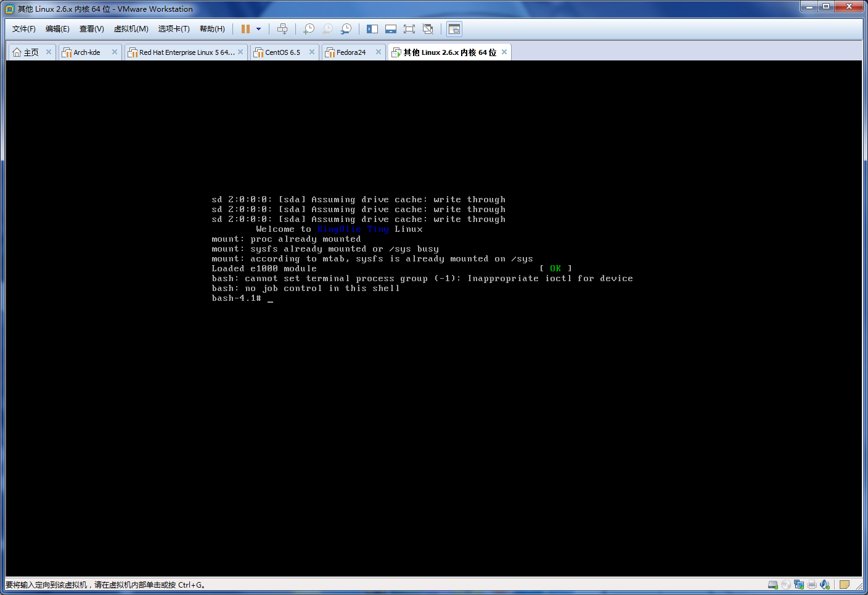The image size is (868, 595).
Task: Close the Red Hat Enterprise Linux tab
Action: (x=240, y=52)
